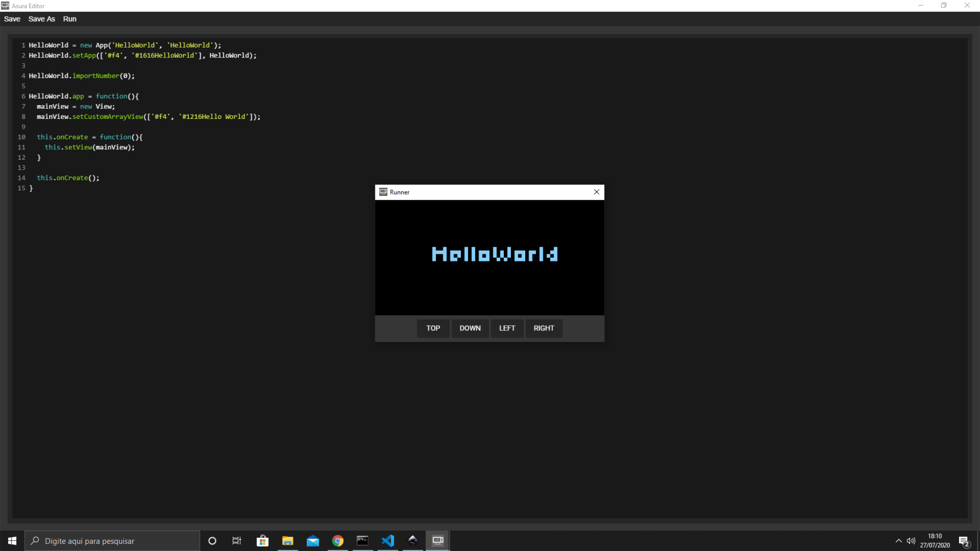The image size is (980, 551).
Task: Click the Runner window title icon
Action: 383,192
